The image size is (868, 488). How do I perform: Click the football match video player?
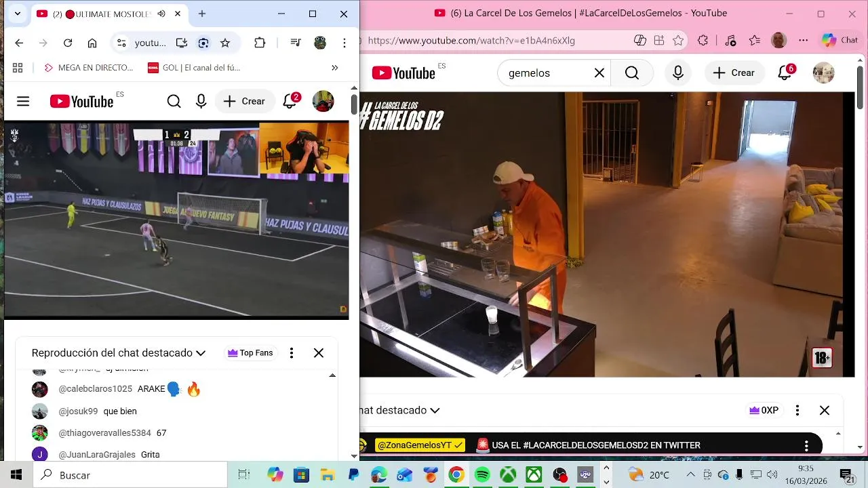(176, 220)
